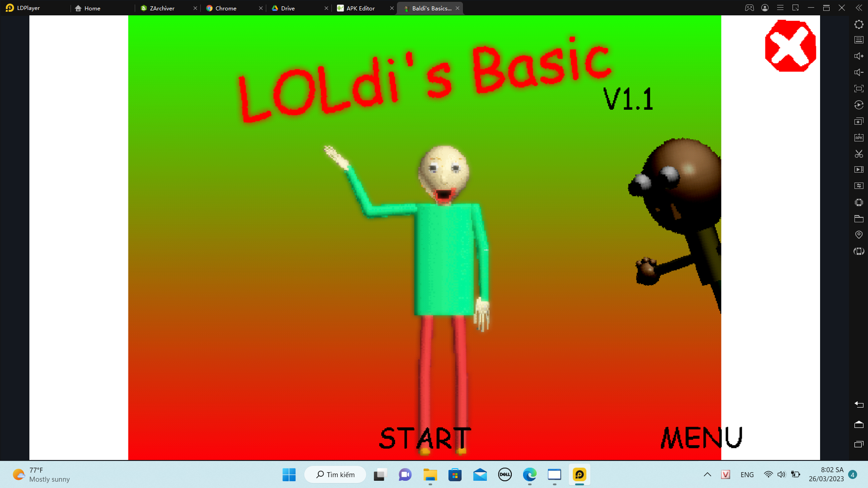Show hidden taskbar icons
868x488 pixels.
708,474
